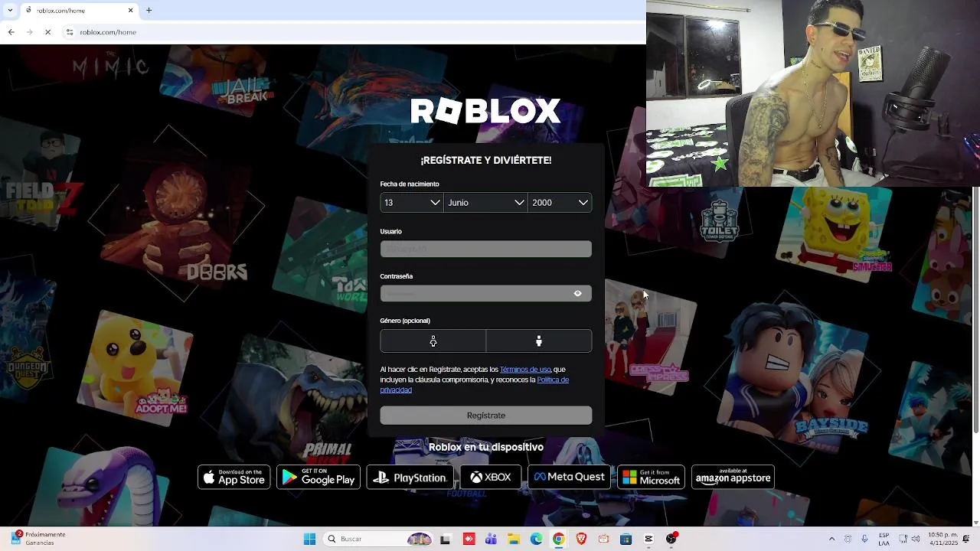Open the TV-shaped app icon on taskbar
The width and height of the screenshot is (980, 551).
604,540
